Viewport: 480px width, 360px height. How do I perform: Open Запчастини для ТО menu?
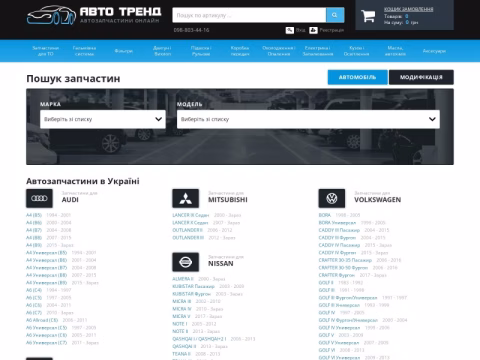click(46, 51)
